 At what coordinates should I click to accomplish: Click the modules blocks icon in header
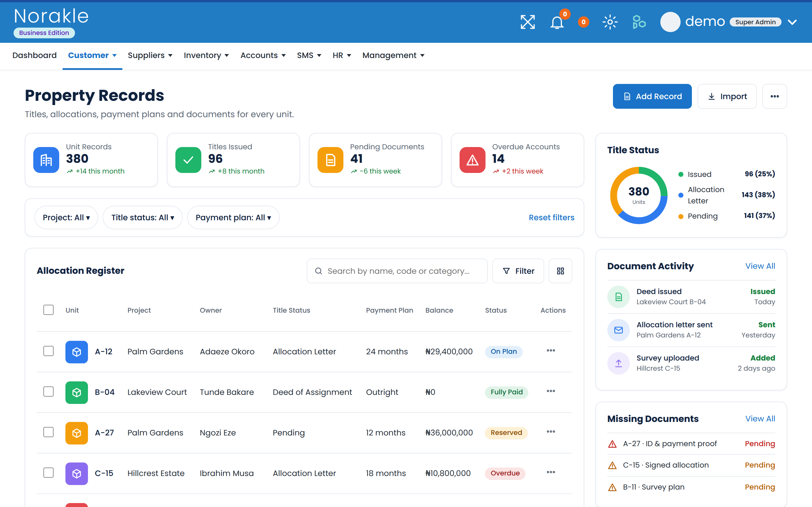(x=639, y=22)
